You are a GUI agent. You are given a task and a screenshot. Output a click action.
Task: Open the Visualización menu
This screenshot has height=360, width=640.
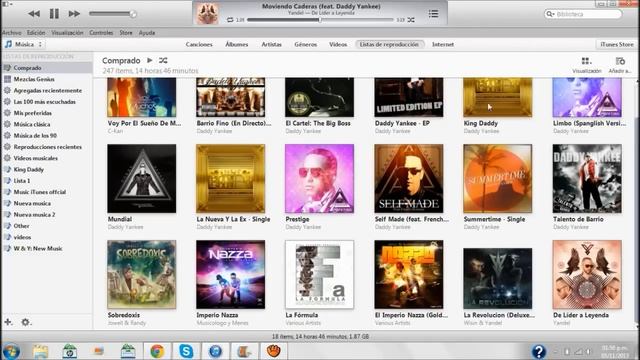pyautogui.click(x=67, y=33)
